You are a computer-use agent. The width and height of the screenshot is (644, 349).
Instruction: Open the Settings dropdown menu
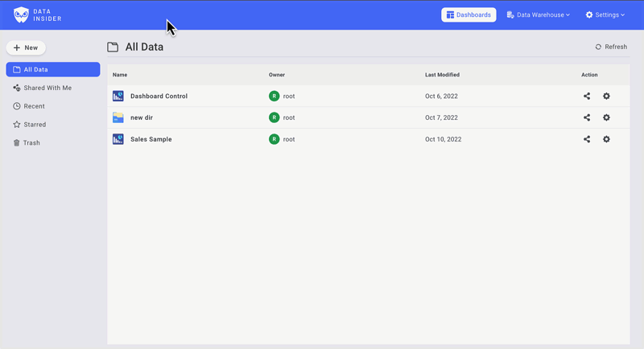[605, 14]
